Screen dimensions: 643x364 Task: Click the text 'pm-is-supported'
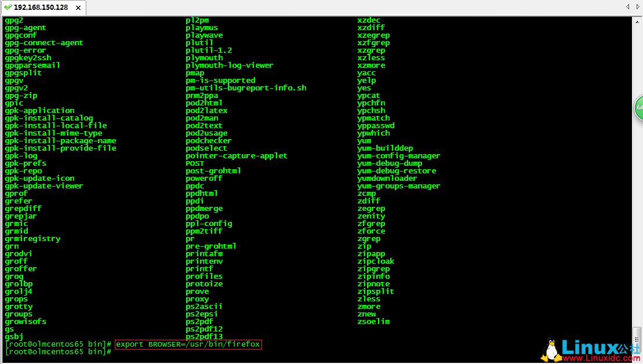coord(220,81)
